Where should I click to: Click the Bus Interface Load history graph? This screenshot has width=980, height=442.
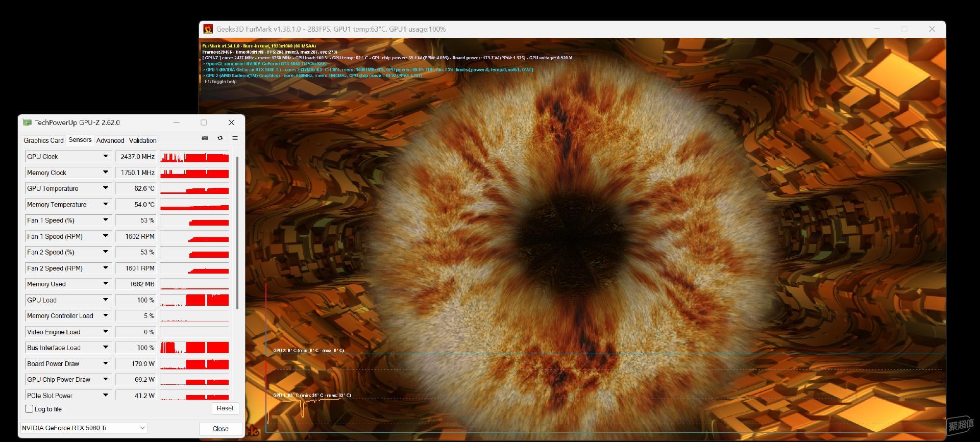pyautogui.click(x=194, y=348)
